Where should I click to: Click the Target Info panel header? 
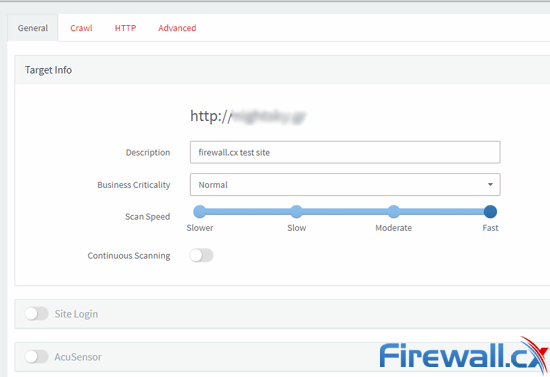point(282,70)
